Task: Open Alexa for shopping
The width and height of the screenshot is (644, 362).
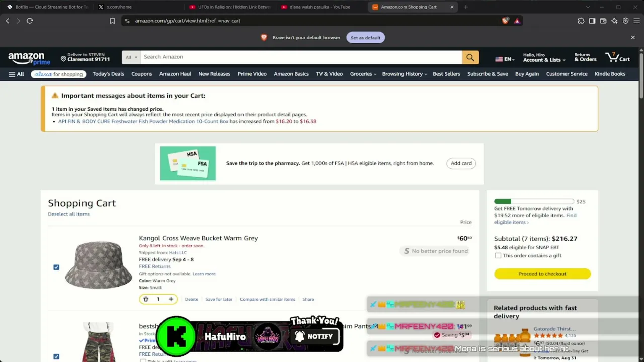Action: tap(58, 74)
